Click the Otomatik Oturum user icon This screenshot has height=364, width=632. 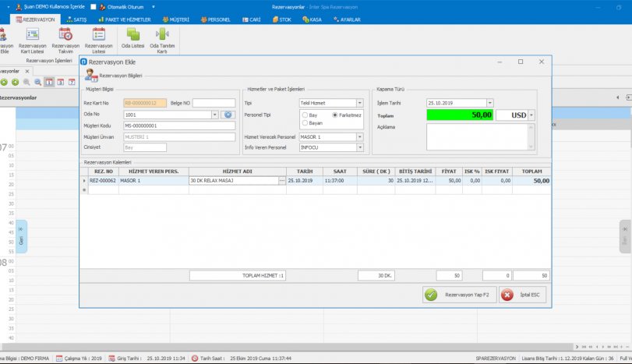tap(102, 7)
